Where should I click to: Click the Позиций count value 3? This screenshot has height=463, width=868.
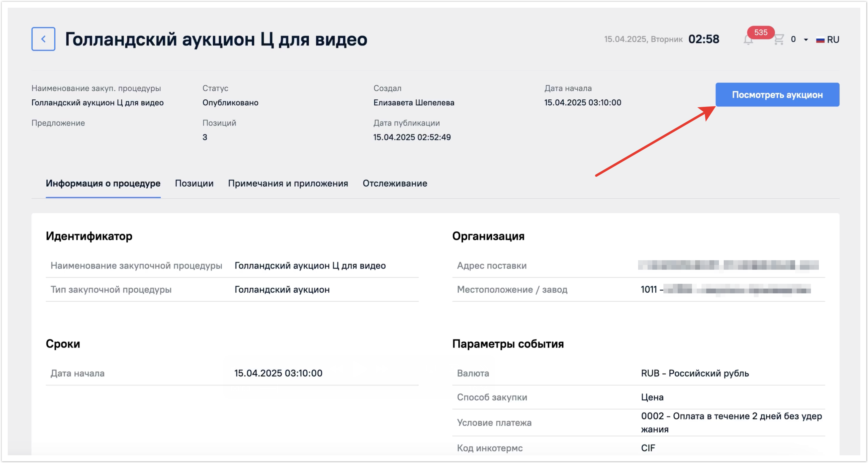(205, 137)
